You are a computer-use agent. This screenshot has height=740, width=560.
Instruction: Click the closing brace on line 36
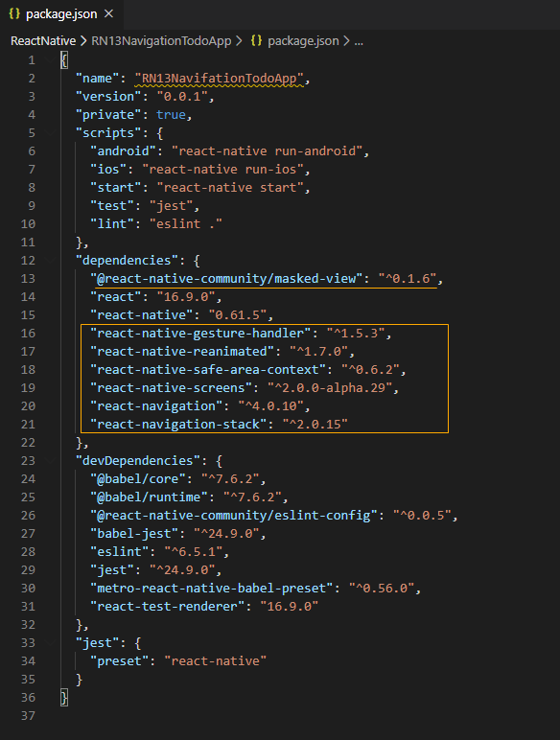pyautogui.click(x=64, y=698)
